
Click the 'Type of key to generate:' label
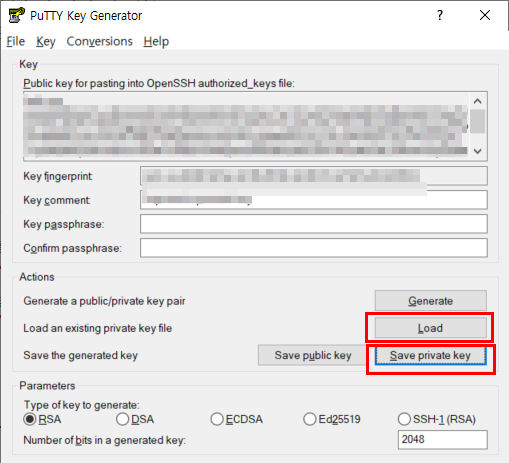coord(82,405)
